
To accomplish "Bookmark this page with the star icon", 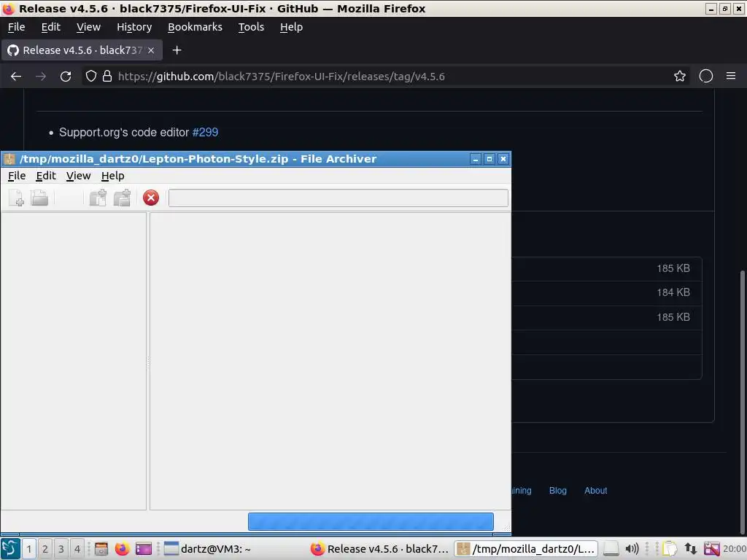I will (x=680, y=76).
